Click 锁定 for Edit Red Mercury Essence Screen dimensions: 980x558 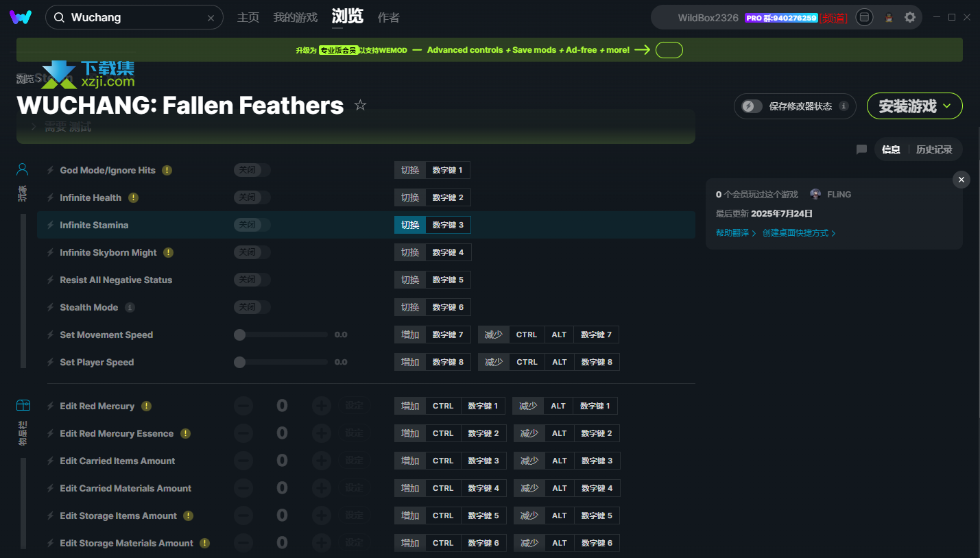click(355, 433)
